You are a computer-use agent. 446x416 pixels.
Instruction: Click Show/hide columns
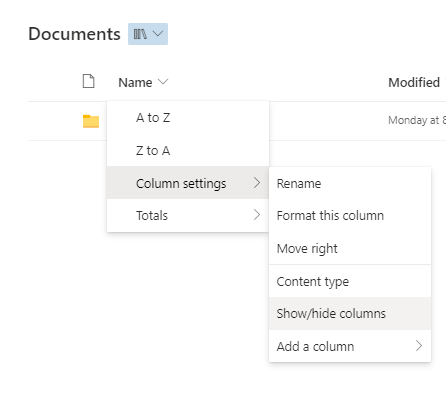pos(350,314)
